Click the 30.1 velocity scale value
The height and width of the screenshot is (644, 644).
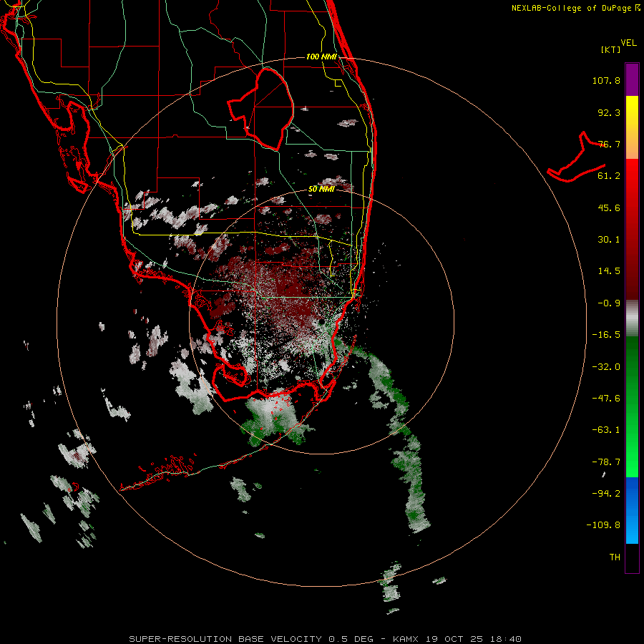click(x=609, y=240)
